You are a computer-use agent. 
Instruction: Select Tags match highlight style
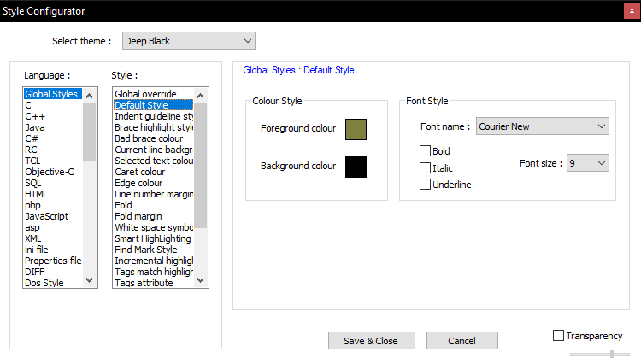pyautogui.click(x=153, y=272)
